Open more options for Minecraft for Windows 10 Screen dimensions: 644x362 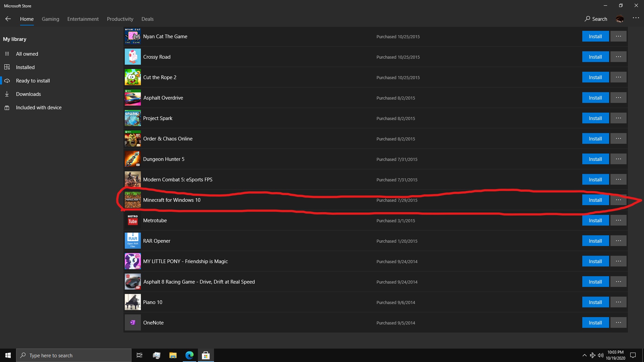[x=618, y=200]
